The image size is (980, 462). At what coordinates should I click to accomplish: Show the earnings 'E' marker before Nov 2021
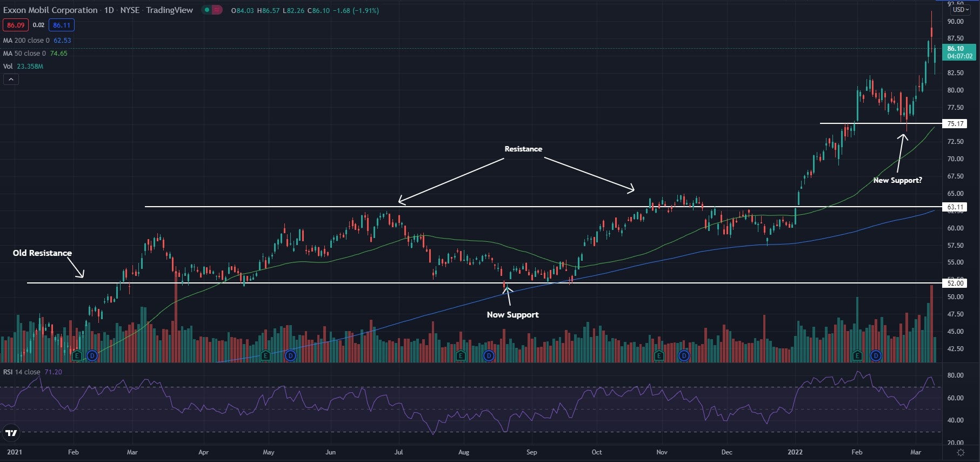[659, 355]
